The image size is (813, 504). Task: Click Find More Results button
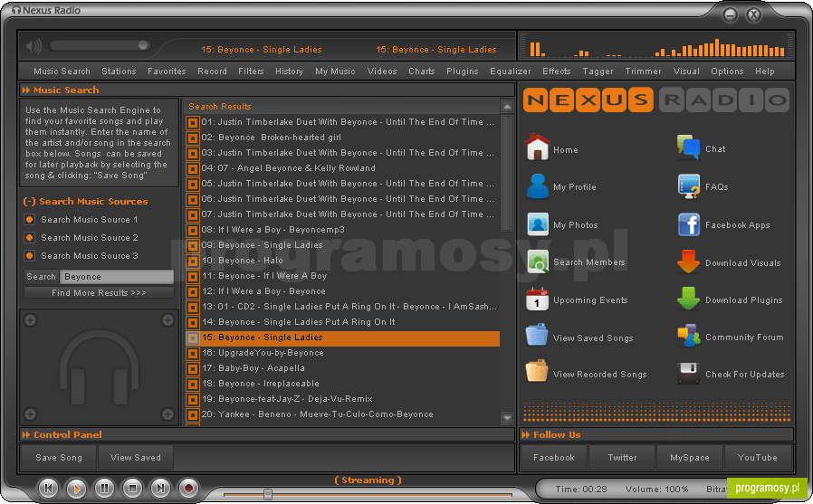click(x=99, y=292)
